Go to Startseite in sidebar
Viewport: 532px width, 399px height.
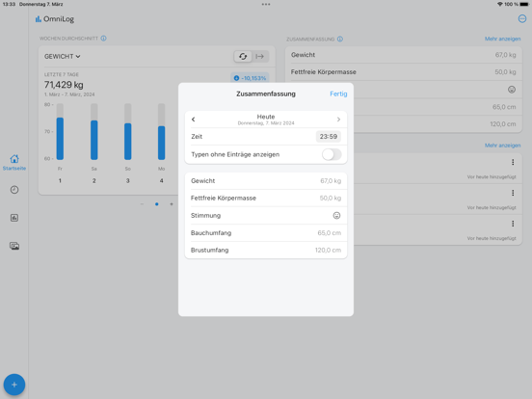14,162
